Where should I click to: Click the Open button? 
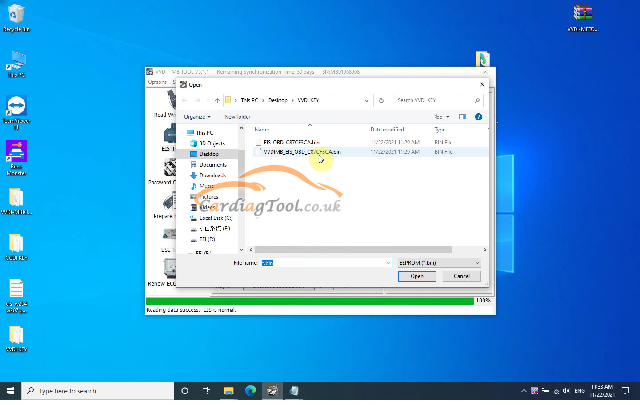(x=417, y=276)
